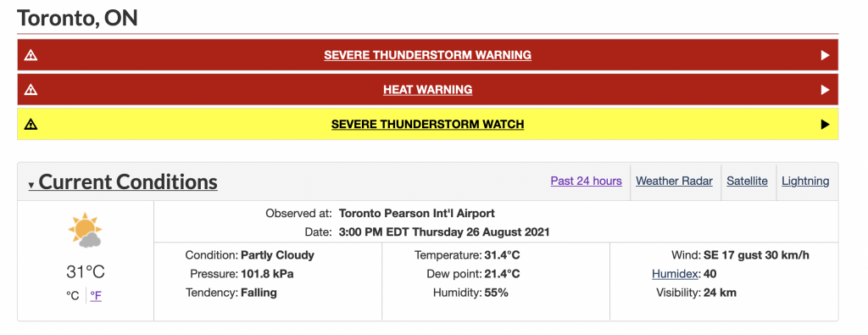Expand the Severe Thunderstorm Warning arrow
868x335 pixels.
pos(825,55)
